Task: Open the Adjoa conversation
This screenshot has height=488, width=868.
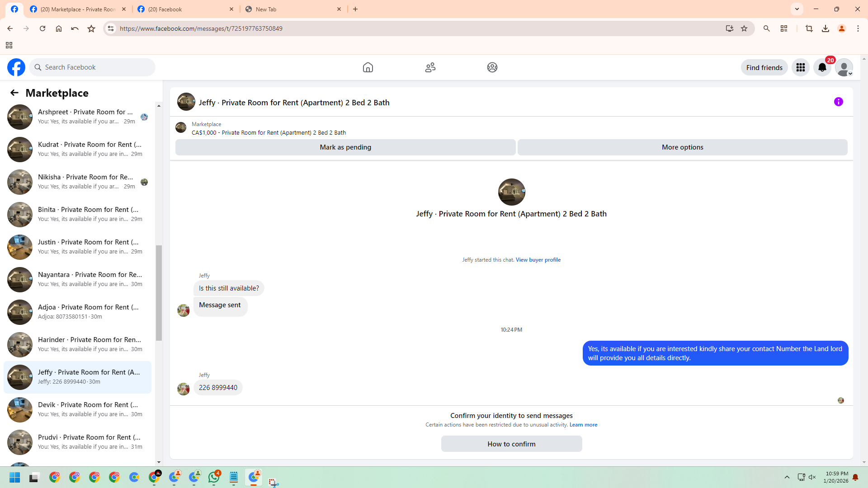Action: click(x=77, y=312)
